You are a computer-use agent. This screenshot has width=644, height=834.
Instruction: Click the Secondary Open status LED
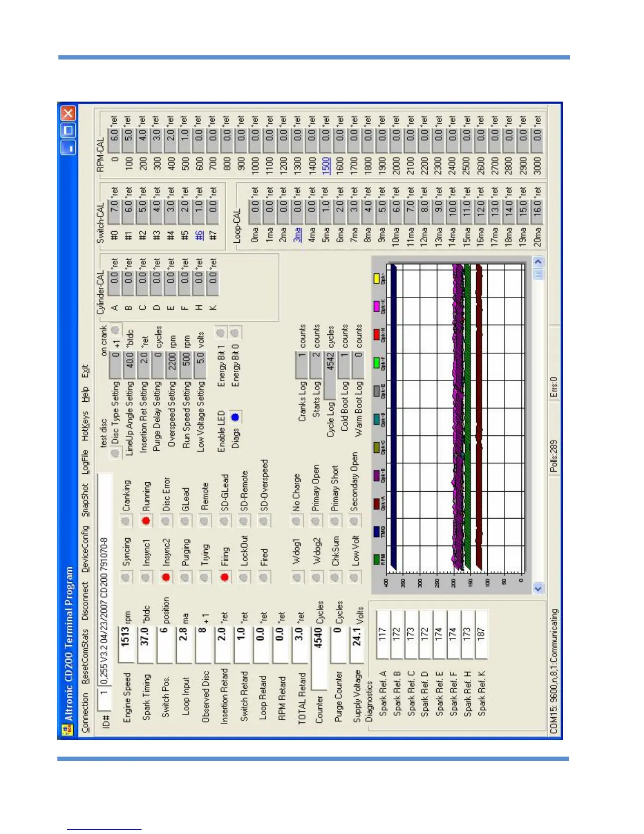click(355, 521)
